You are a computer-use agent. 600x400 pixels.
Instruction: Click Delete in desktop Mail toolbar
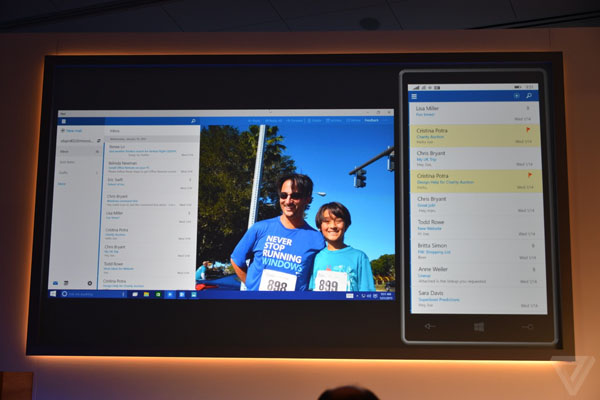(x=315, y=121)
